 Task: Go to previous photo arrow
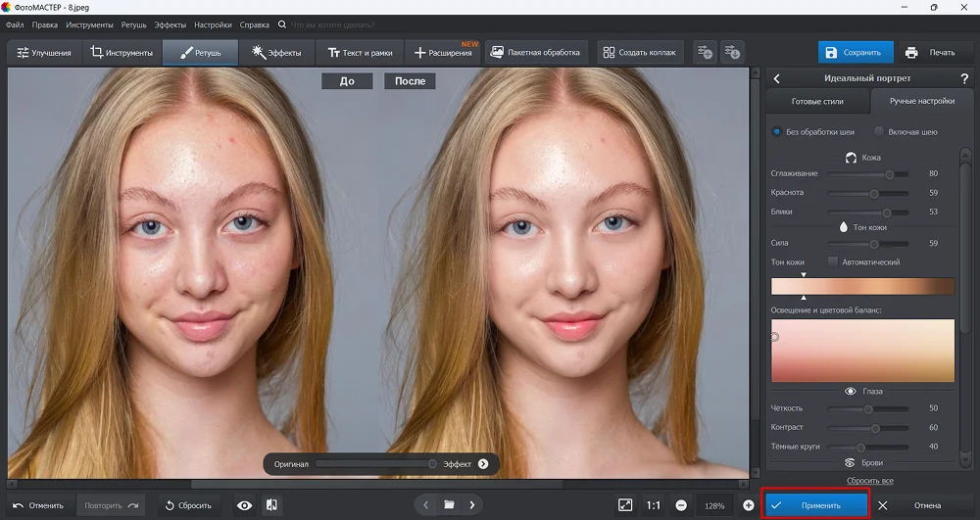[425, 505]
